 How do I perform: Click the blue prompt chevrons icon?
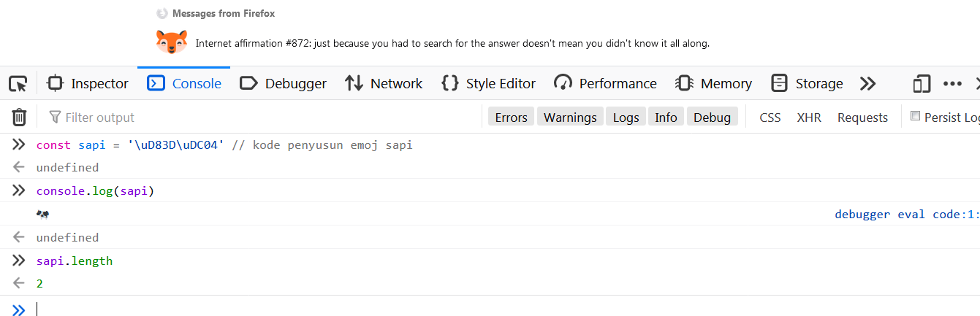19,310
